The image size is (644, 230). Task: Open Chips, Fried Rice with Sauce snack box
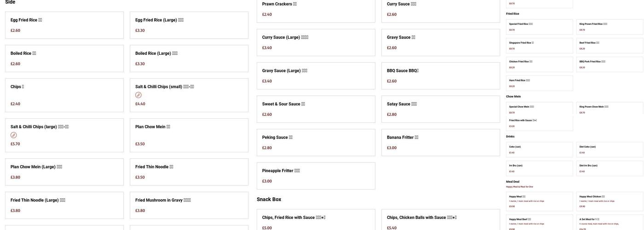coord(316,221)
